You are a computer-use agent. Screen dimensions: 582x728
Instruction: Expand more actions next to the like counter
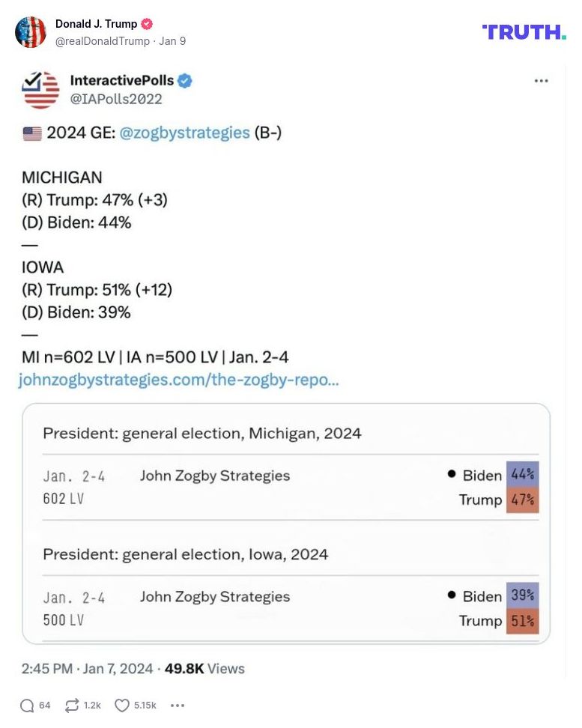(x=178, y=705)
